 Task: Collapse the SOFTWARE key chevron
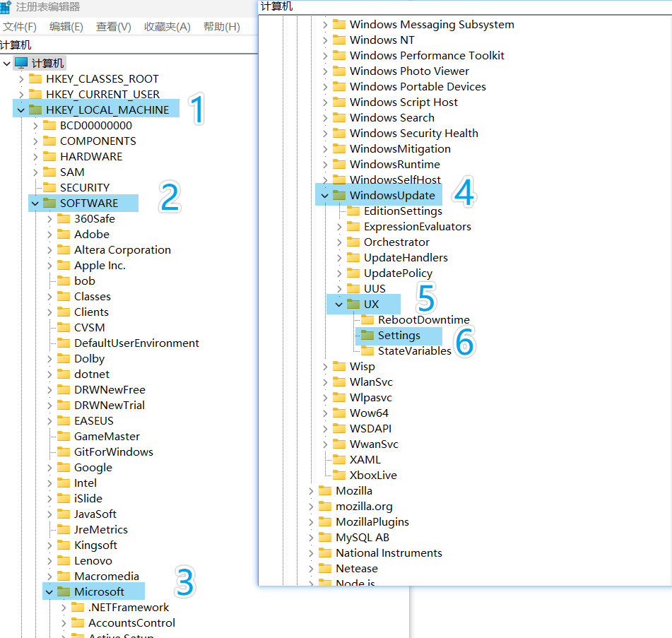(35, 203)
